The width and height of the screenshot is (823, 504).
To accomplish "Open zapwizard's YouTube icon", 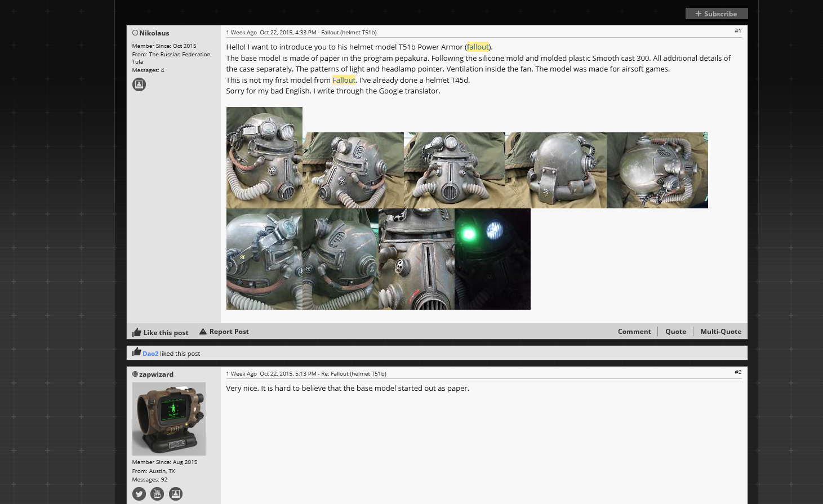I will pos(157,494).
